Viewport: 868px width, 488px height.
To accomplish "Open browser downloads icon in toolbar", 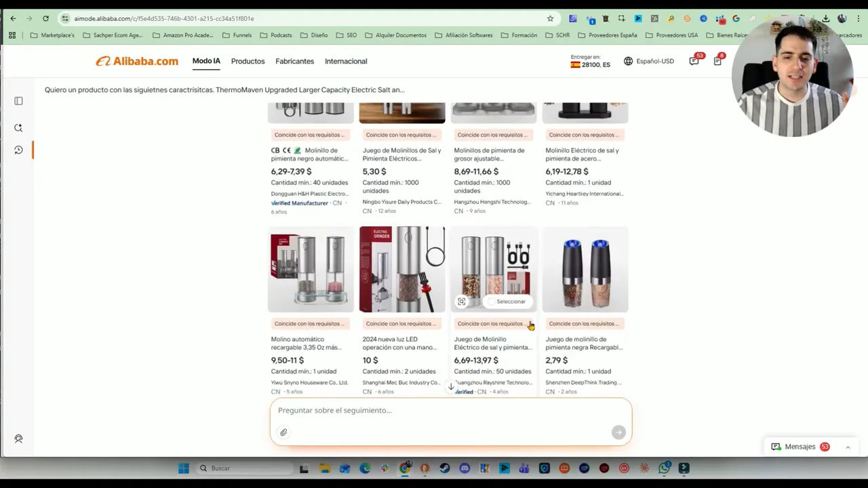I will click(x=826, y=18).
